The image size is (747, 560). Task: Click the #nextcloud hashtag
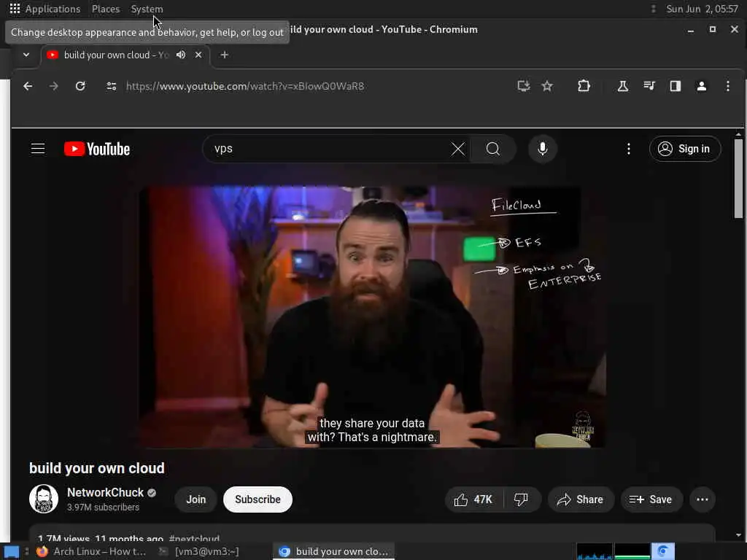pos(194,539)
